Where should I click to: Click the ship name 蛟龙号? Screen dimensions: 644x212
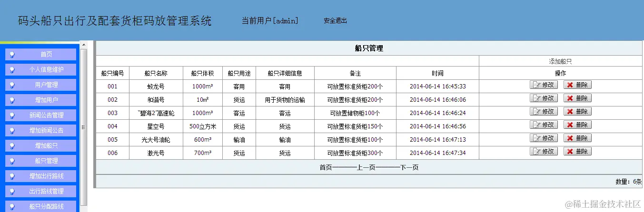156,87
